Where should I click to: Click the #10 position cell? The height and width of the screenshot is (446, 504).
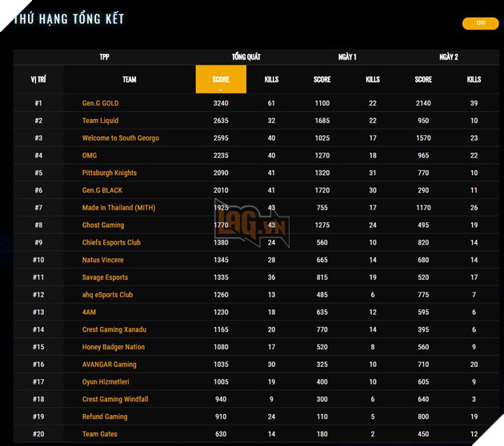click(38, 260)
